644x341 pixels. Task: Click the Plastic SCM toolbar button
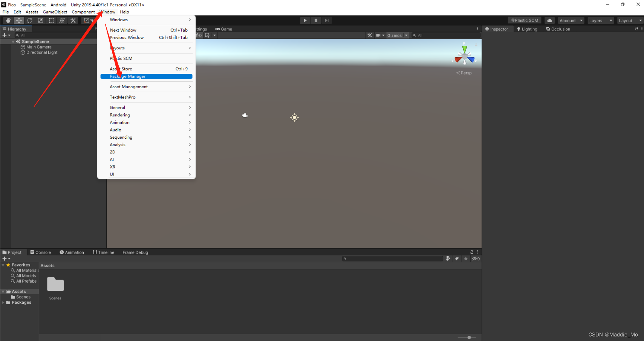click(525, 20)
